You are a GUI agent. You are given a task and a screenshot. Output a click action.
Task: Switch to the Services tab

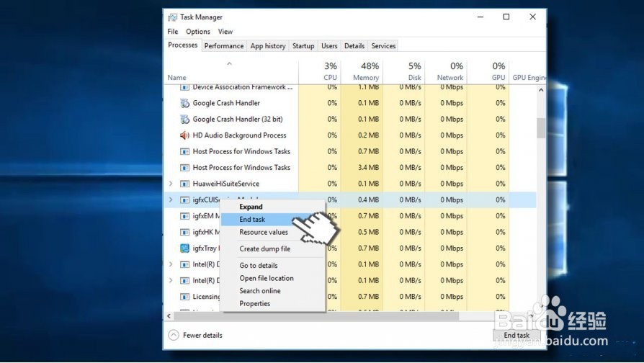click(383, 46)
